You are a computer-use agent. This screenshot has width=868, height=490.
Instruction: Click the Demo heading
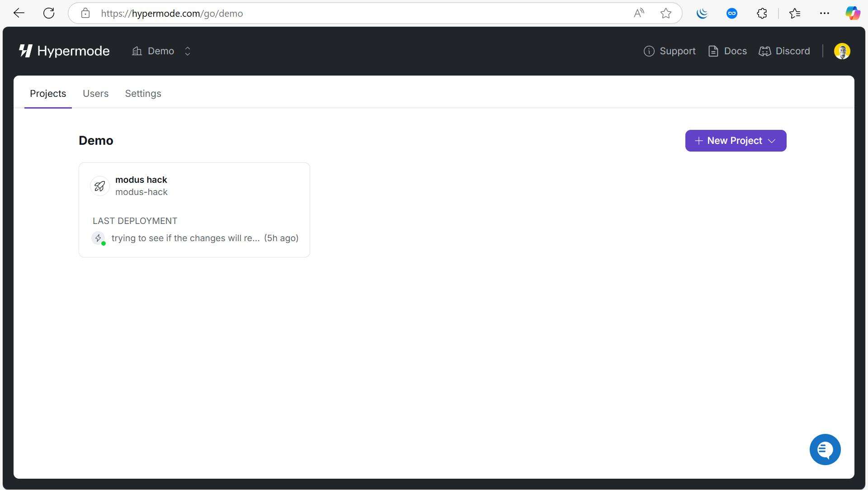(x=96, y=141)
